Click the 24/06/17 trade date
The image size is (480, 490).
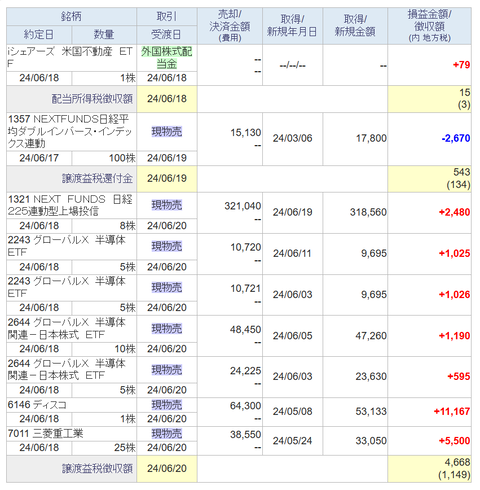39,158
